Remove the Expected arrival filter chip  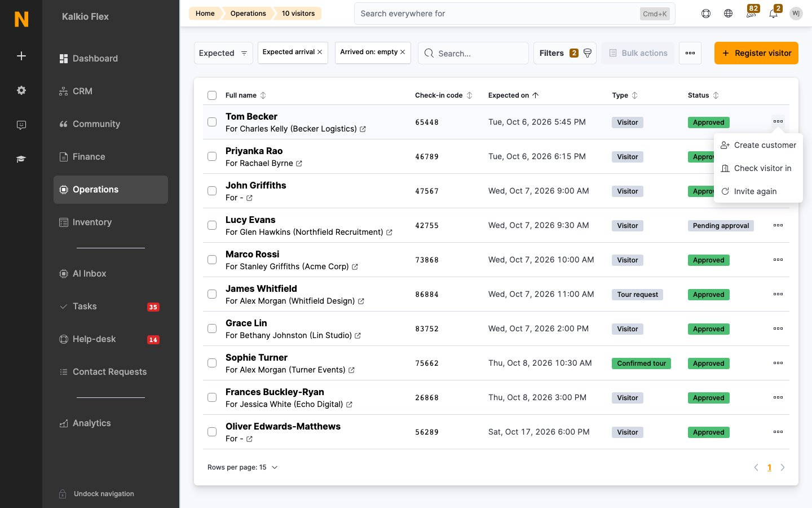pyautogui.click(x=320, y=52)
